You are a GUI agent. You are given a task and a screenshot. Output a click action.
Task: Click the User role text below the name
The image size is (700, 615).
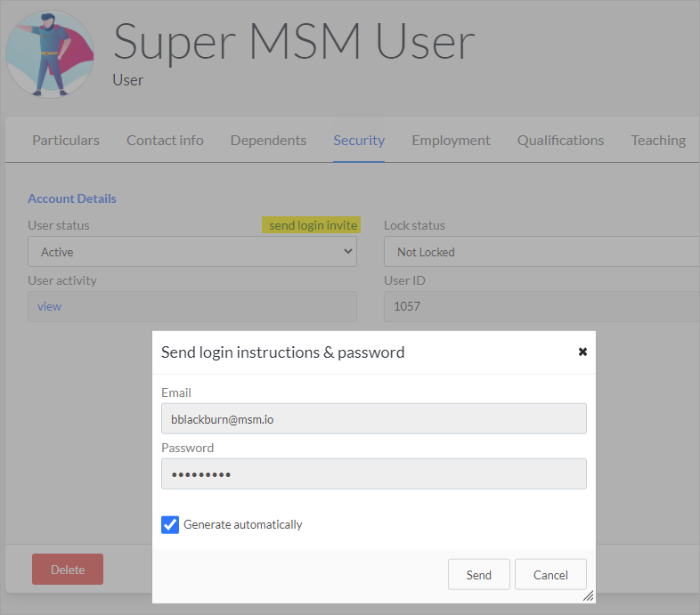coord(128,80)
